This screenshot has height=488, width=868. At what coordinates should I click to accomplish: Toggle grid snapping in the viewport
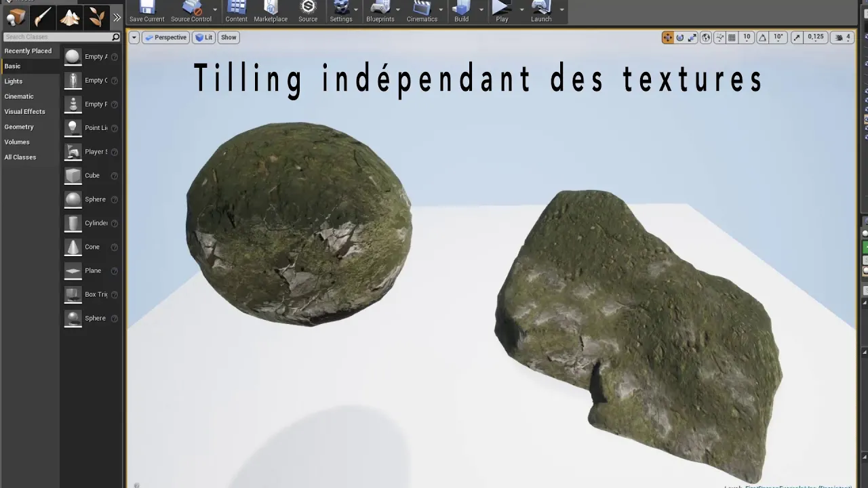click(x=732, y=38)
